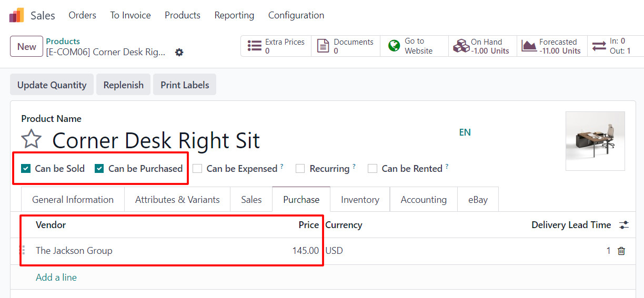Open optional columns adjust icon in vendor table
This screenshot has width=644, height=298.
624,225
